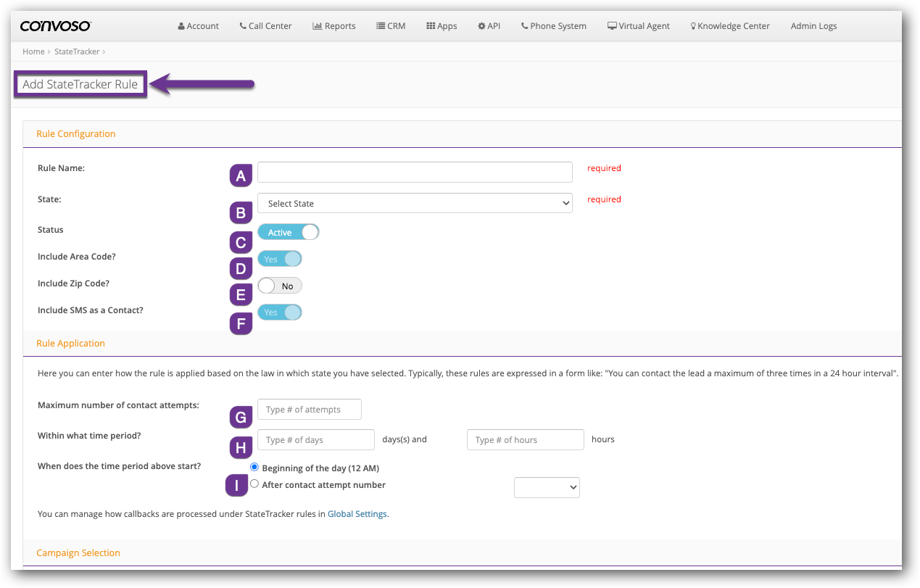The image size is (920, 588).
Task: Go to StateTracker in the breadcrumb
Action: point(77,51)
